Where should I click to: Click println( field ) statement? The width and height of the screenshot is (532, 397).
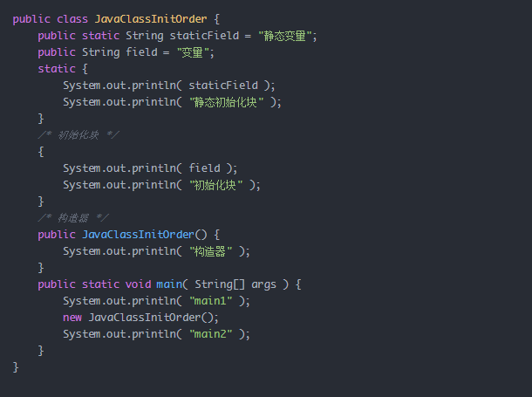pyautogui.click(x=150, y=168)
